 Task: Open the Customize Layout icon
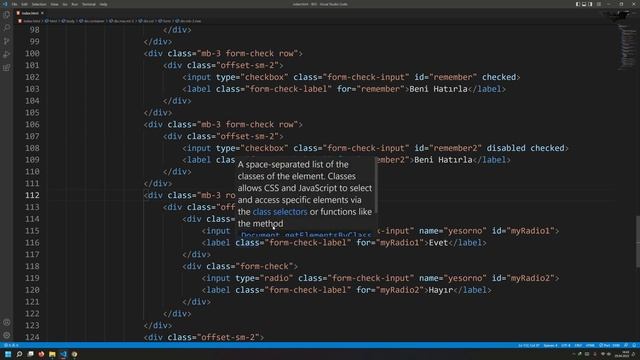pyautogui.click(x=599, y=4)
